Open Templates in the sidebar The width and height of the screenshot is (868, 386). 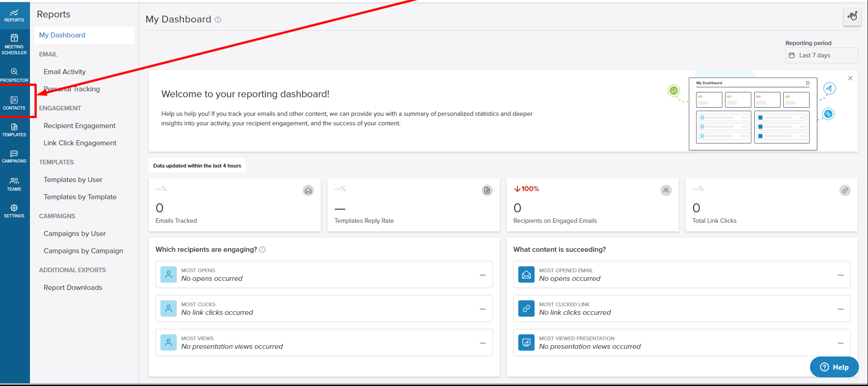point(14,130)
